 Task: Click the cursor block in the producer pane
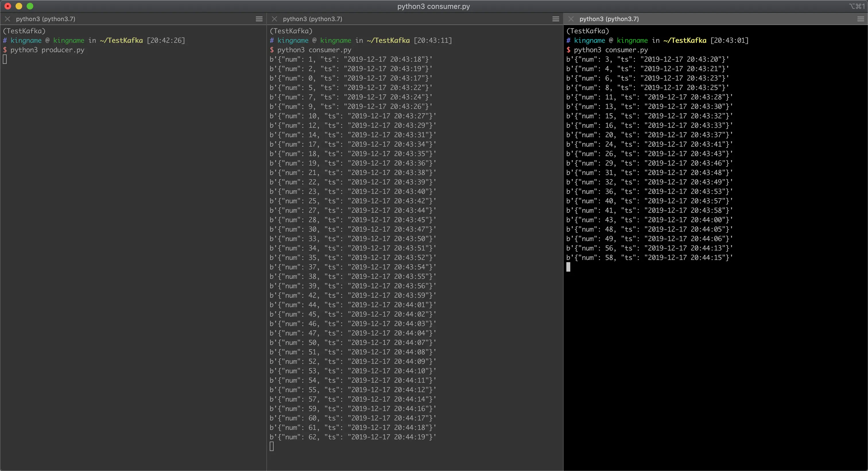coord(5,59)
